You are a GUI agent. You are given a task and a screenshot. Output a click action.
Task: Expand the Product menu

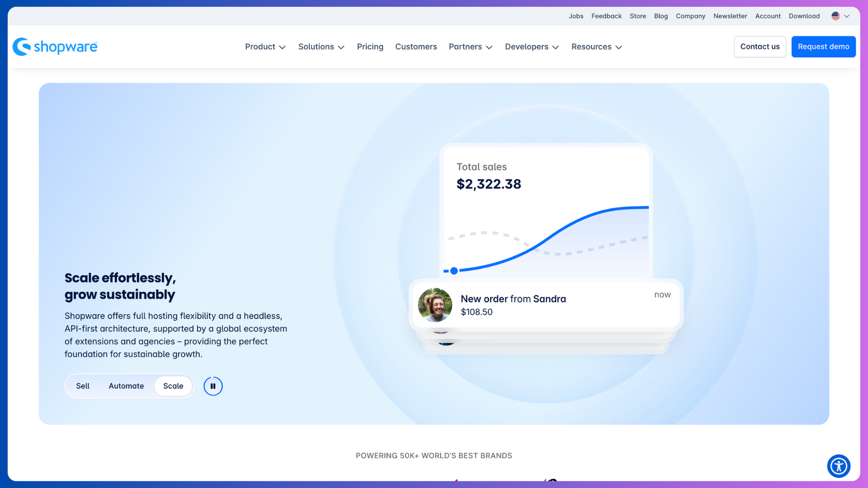[265, 47]
